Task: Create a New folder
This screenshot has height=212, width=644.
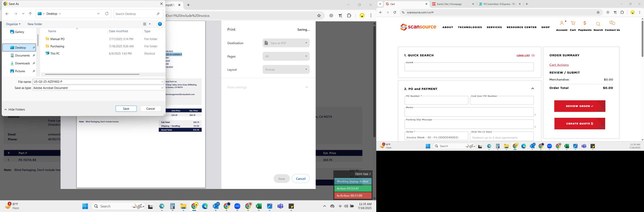Action: pos(35,24)
